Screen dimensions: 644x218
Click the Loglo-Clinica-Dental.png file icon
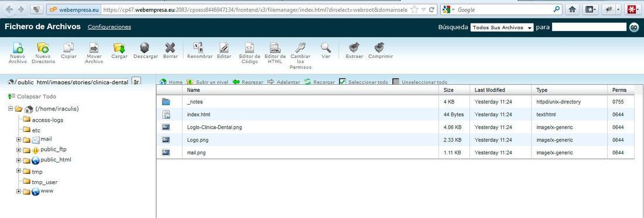(x=166, y=127)
